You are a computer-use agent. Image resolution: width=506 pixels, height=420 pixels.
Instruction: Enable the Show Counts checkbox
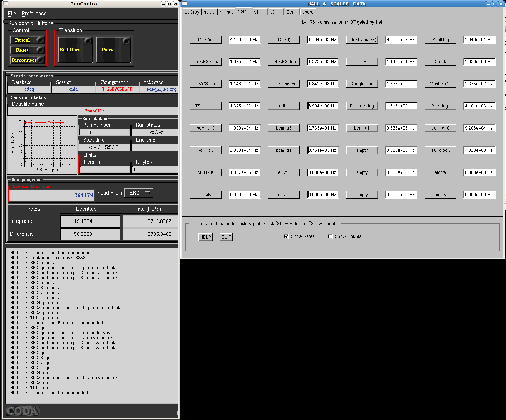[330, 236]
